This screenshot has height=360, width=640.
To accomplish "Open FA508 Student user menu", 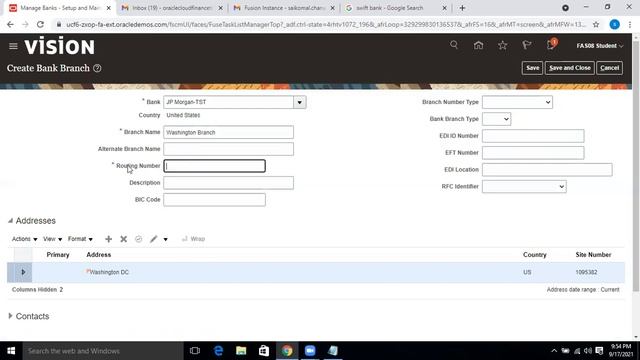I will coord(600,46).
